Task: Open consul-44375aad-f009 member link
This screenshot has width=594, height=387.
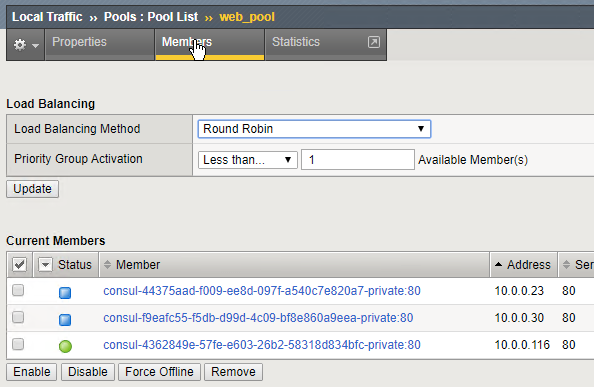Action: pyautogui.click(x=262, y=291)
